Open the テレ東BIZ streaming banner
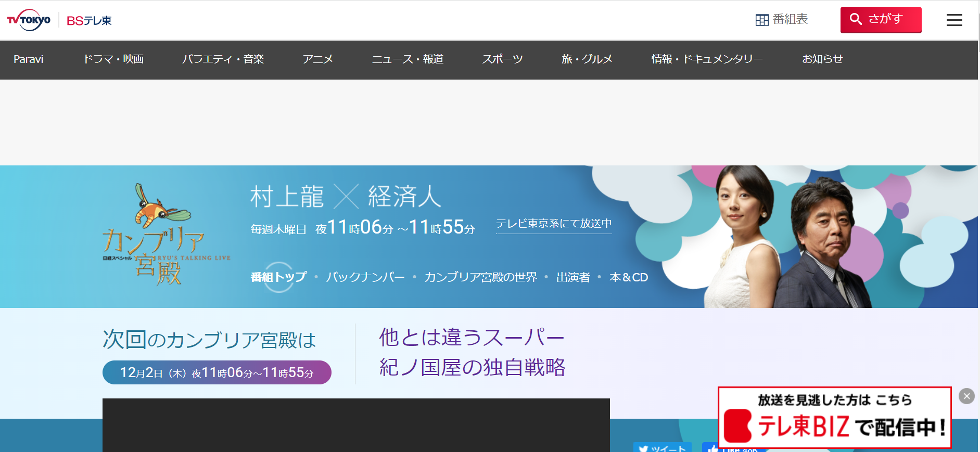 [x=835, y=418]
